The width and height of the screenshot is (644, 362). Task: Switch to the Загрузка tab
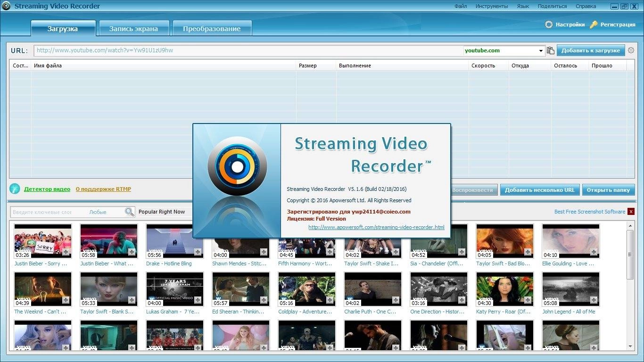click(x=63, y=28)
